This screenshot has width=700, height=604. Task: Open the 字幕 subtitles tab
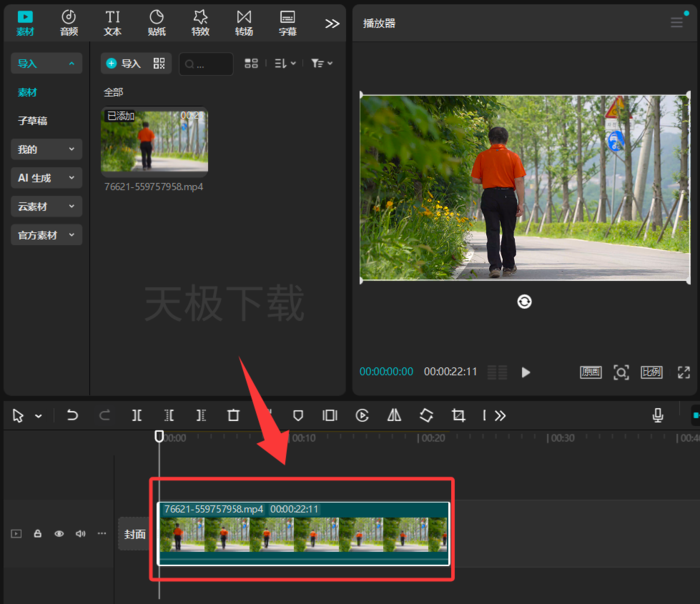(x=288, y=23)
